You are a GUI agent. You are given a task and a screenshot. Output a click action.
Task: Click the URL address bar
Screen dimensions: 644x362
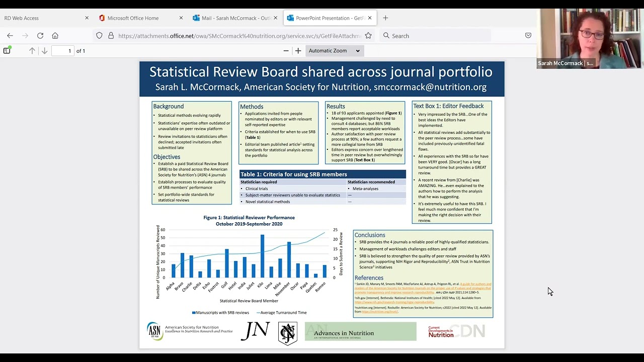(239, 36)
